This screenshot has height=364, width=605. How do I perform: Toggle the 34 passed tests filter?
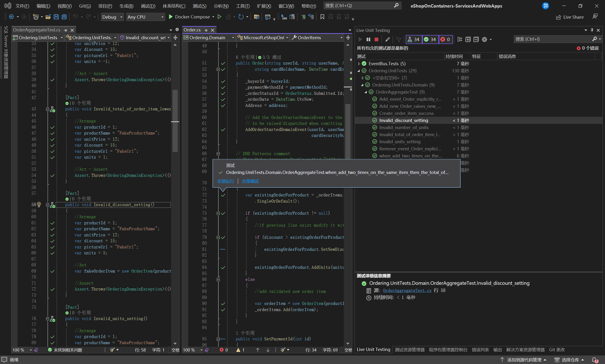[430, 39]
